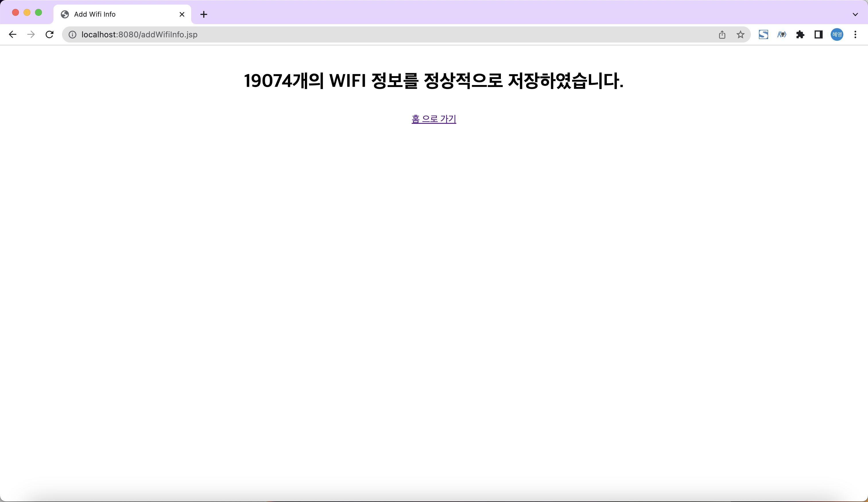The height and width of the screenshot is (502, 868).
Task: View site information via the info icon
Action: pyautogui.click(x=72, y=34)
